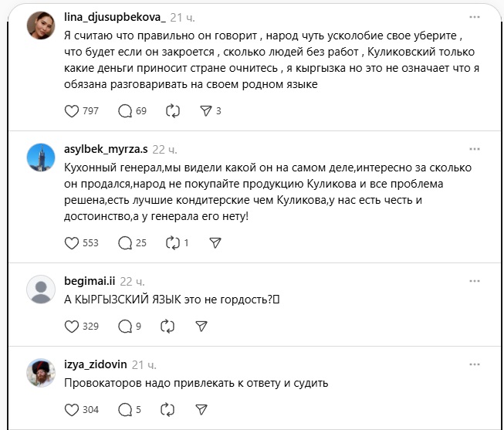Click begimai.ii's default avatar
Image resolution: width=504 pixels, height=430 pixels.
(40, 291)
